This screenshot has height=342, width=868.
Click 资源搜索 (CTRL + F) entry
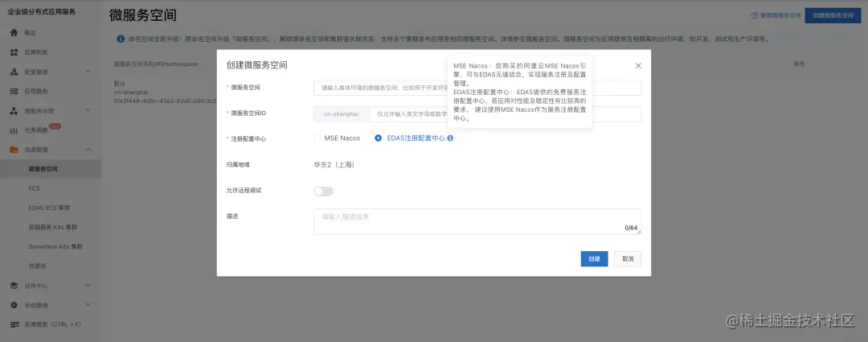coord(52,325)
